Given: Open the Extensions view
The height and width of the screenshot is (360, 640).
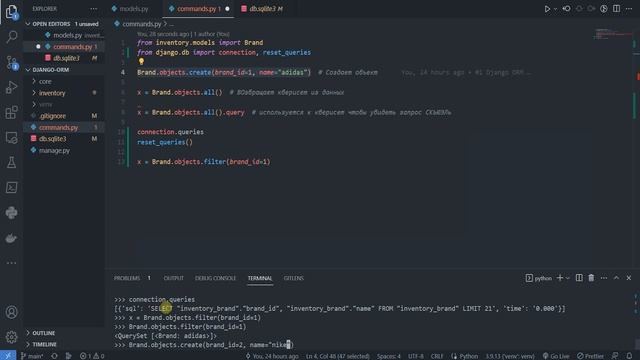Looking at the screenshot, I should pos(11,112).
